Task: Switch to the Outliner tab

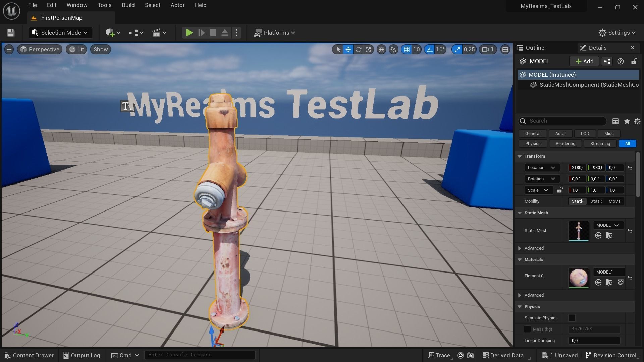Action: (536, 48)
